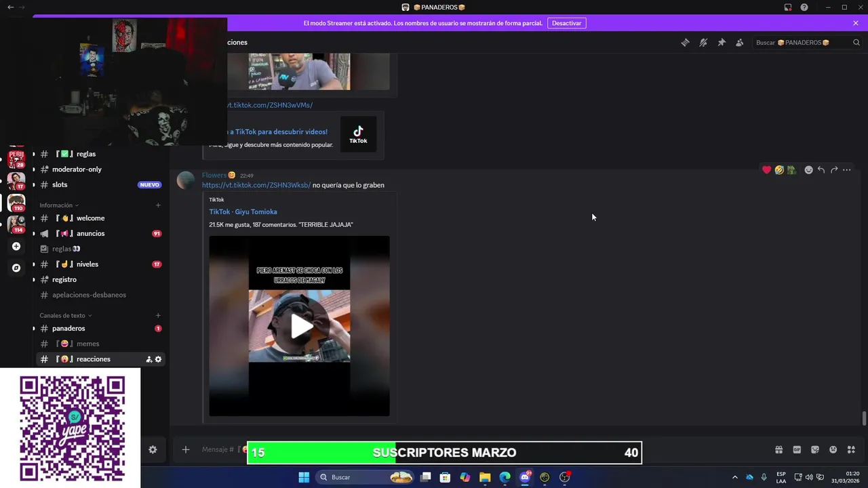The width and height of the screenshot is (868, 488).
Task: Open the Threads icon in channel header
Action: point(685,42)
